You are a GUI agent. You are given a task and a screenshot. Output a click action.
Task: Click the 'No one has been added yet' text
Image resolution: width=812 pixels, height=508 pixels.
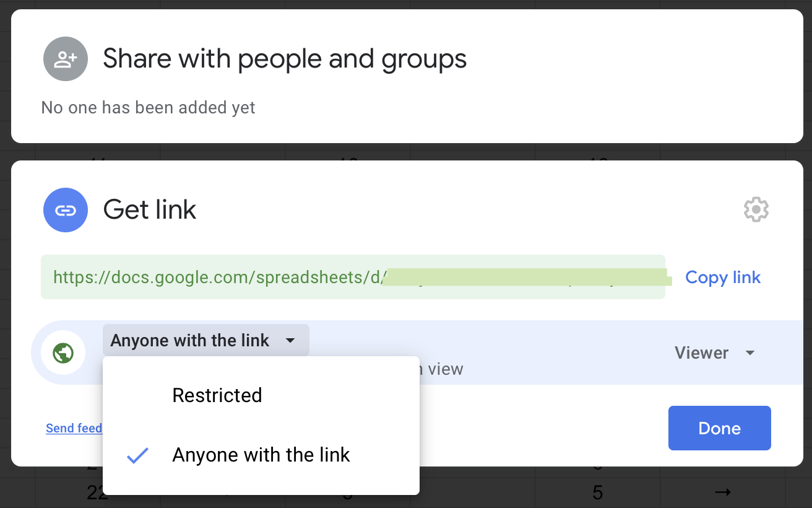pos(148,108)
